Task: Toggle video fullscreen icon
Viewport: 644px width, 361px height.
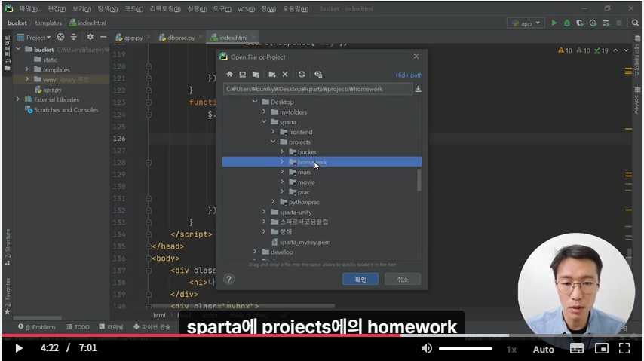Action: (x=624, y=348)
